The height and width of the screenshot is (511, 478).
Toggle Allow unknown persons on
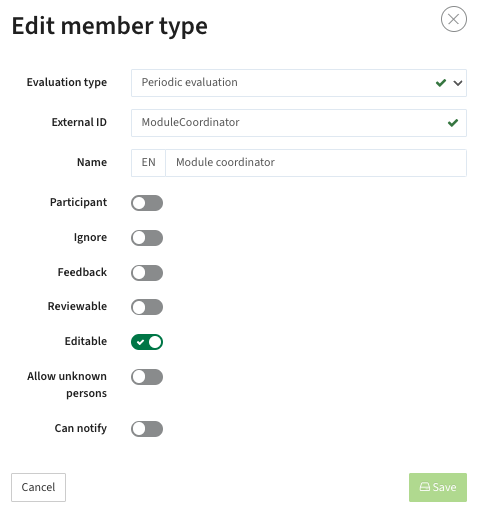(147, 377)
